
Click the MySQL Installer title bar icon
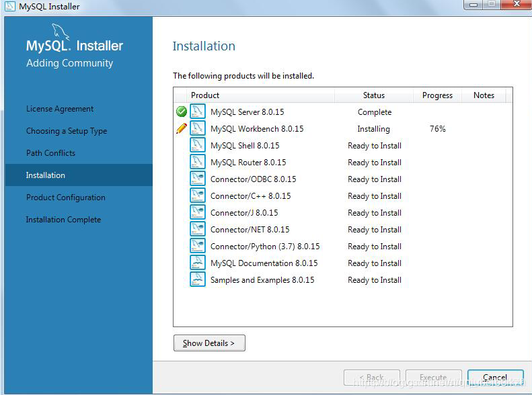[9, 6]
